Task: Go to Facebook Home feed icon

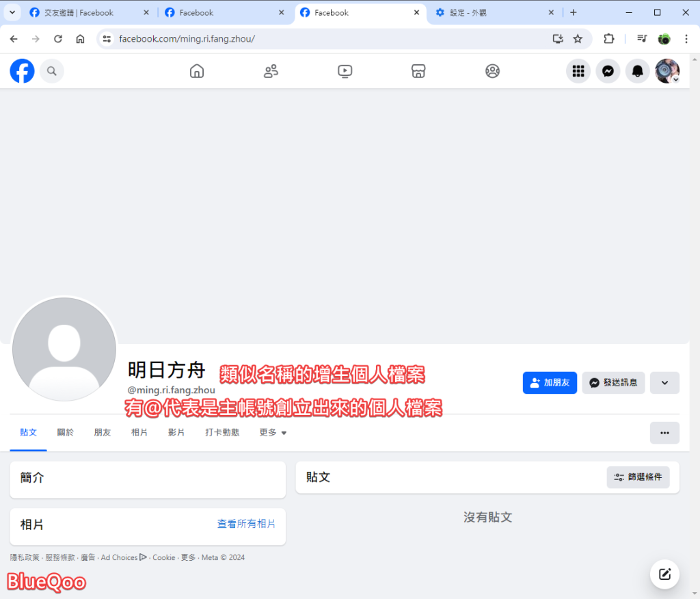Action: coord(197,71)
